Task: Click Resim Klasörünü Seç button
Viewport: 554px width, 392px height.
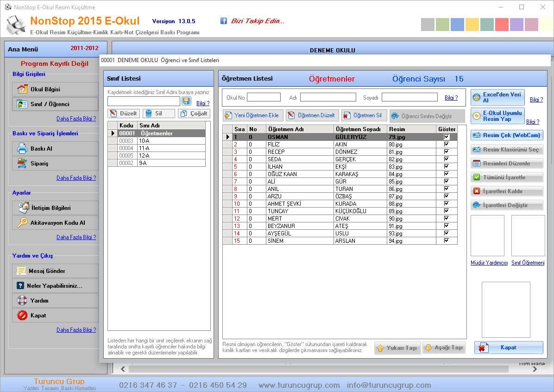Action: (x=507, y=150)
